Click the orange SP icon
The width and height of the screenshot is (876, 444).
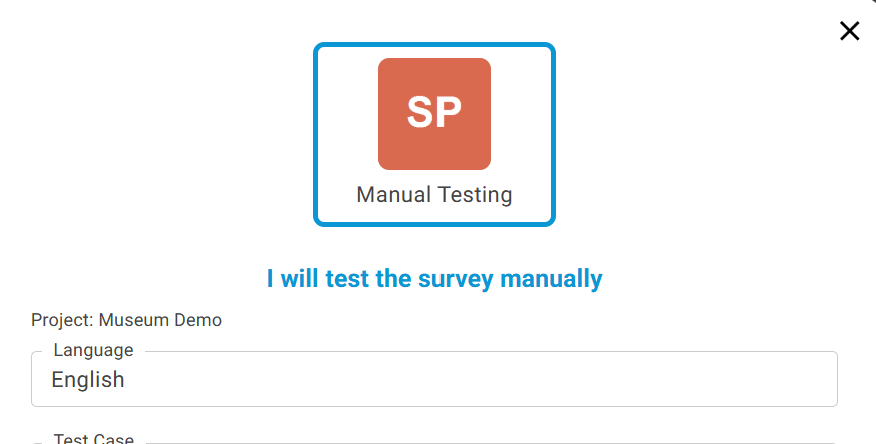click(434, 114)
